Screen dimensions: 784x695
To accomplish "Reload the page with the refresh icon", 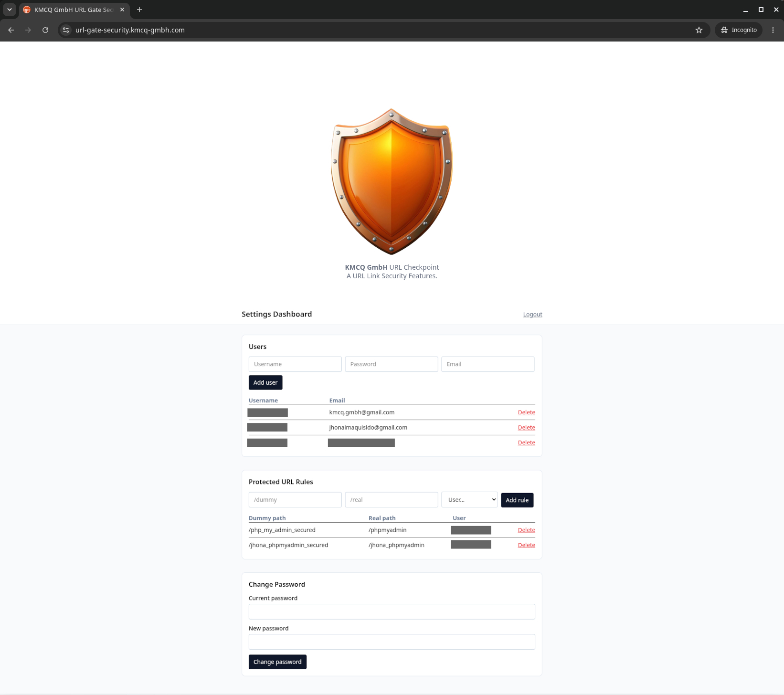I will click(45, 30).
